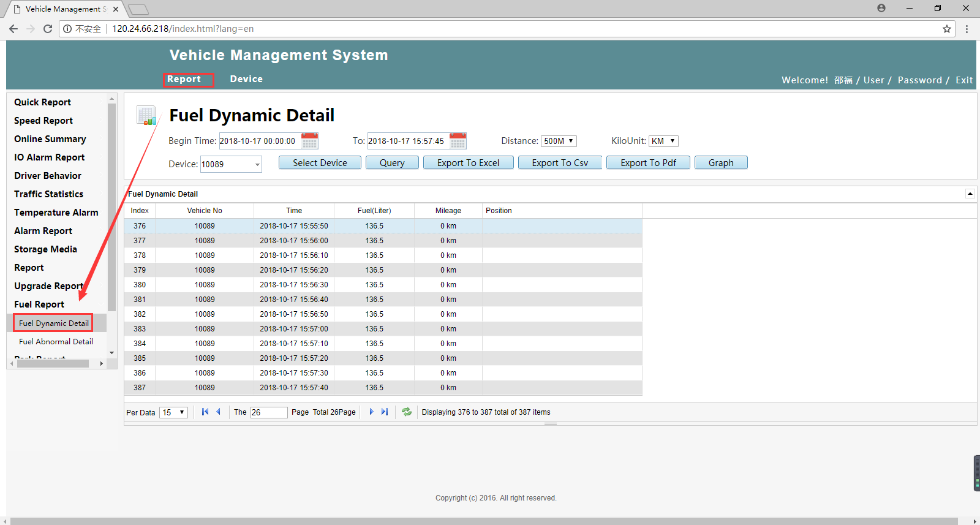The width and height of the screenshot is (980, 525).
Task: Expand the Quick Report section
Action: point(42,102)
